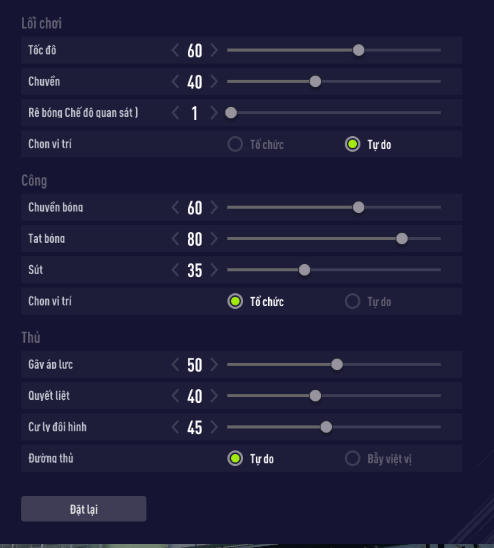Click the Gây áp lực slider handle
This screenshot has width=494, height=548.
337,365
